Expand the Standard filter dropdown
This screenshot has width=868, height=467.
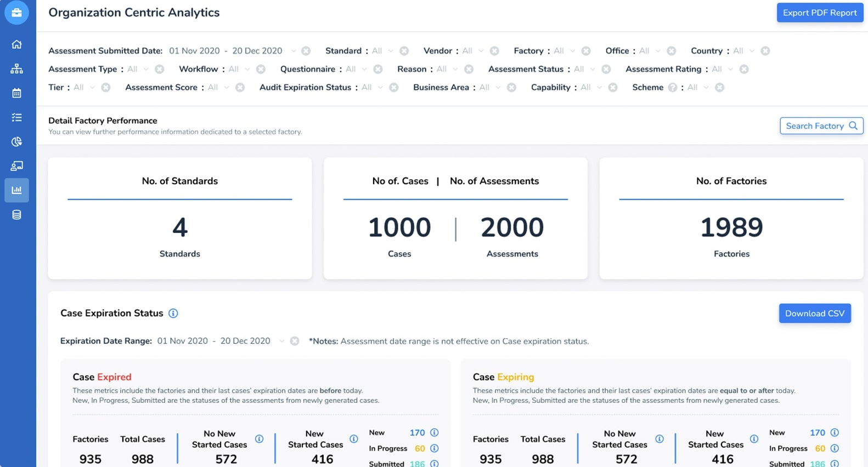tap(391, 51)
